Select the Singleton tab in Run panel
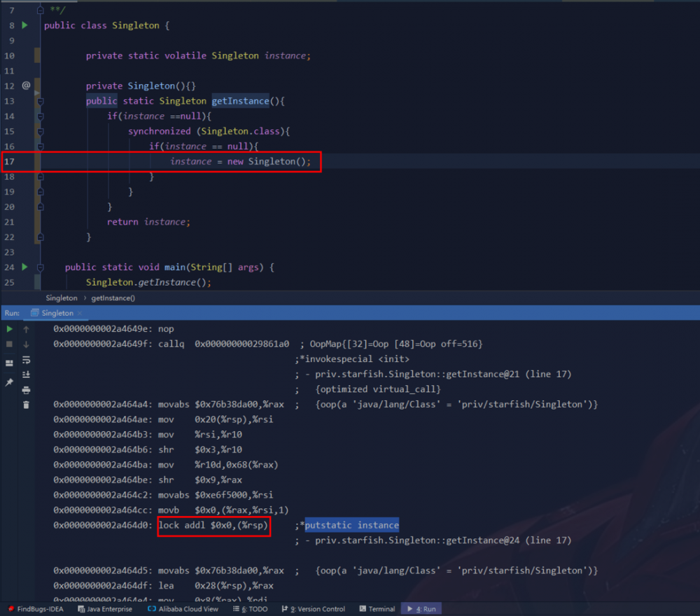This screenshot has height=616, width=700. [x=57, y=313]
